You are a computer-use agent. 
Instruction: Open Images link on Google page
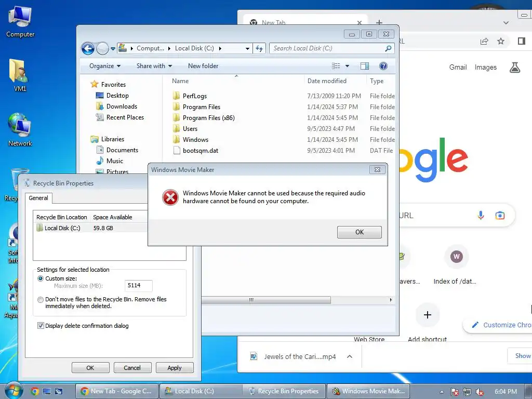[x=486, y=67]
